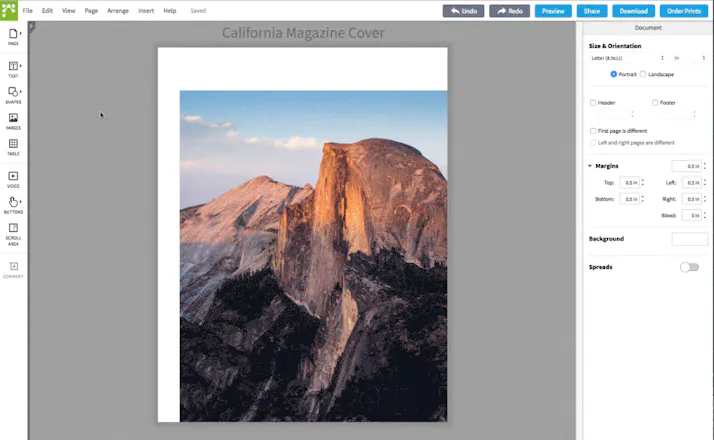The image size is (714, 440).
Task: Select the Landscape orientation radio button
Action: 643,74
